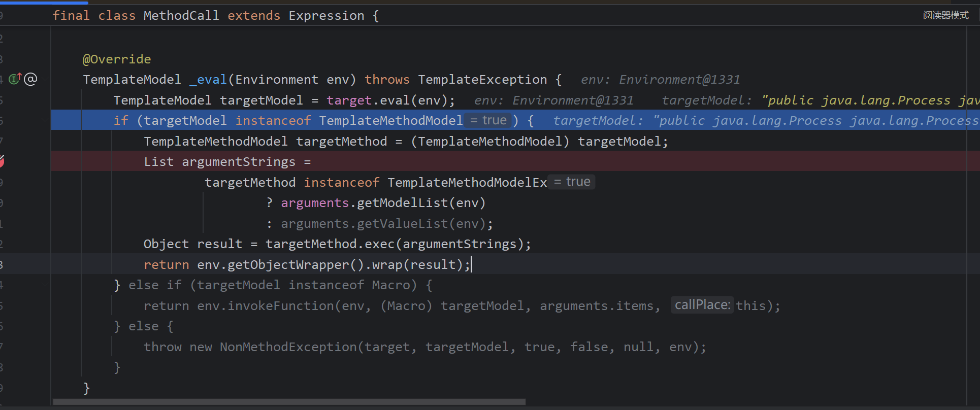
Task: Click 'getValueList' method call
Action: click(x=403, y=224)
